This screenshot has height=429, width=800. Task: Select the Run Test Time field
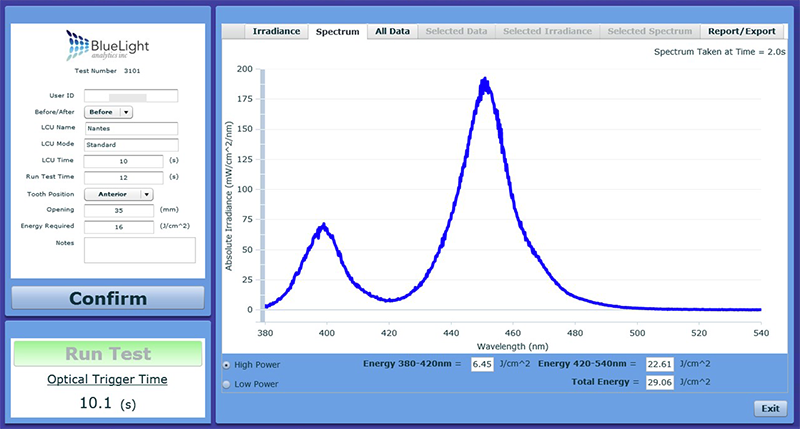(123, 177)
